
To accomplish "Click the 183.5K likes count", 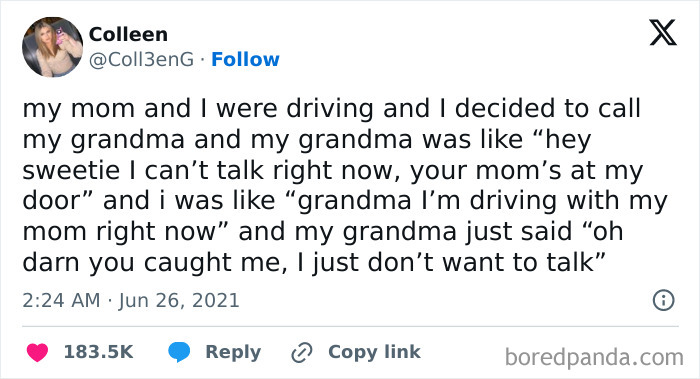I will point(99,352).
